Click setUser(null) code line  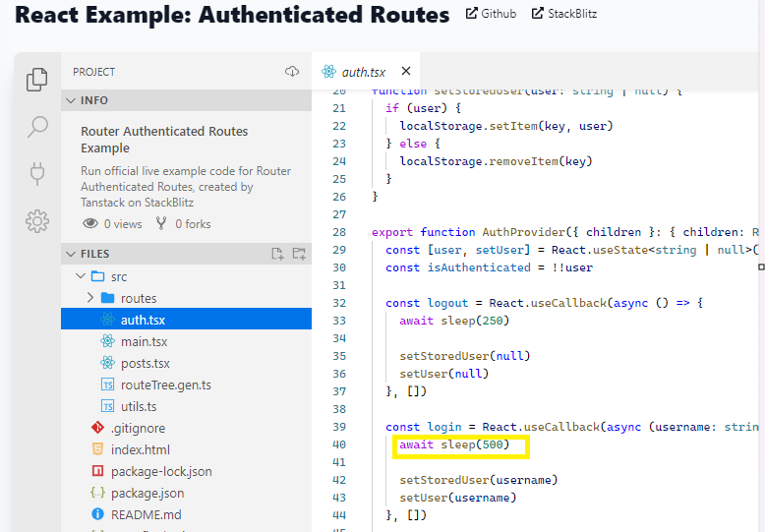pos(444,374)
